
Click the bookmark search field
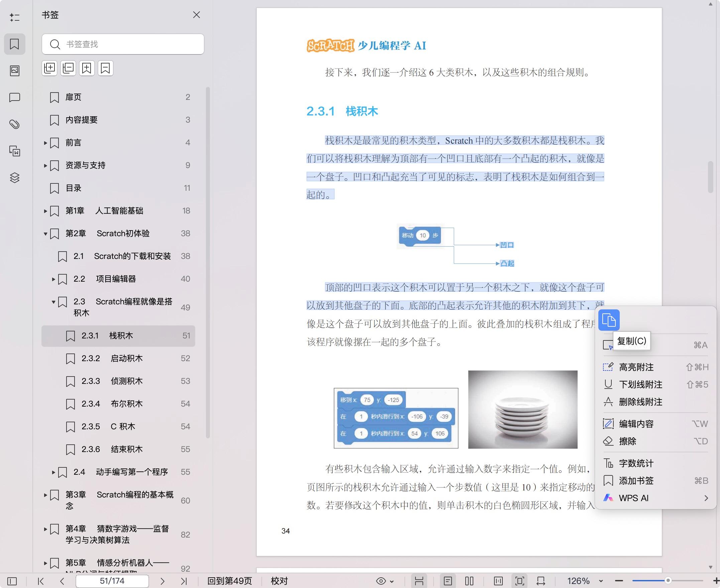[x=123, y=44]
